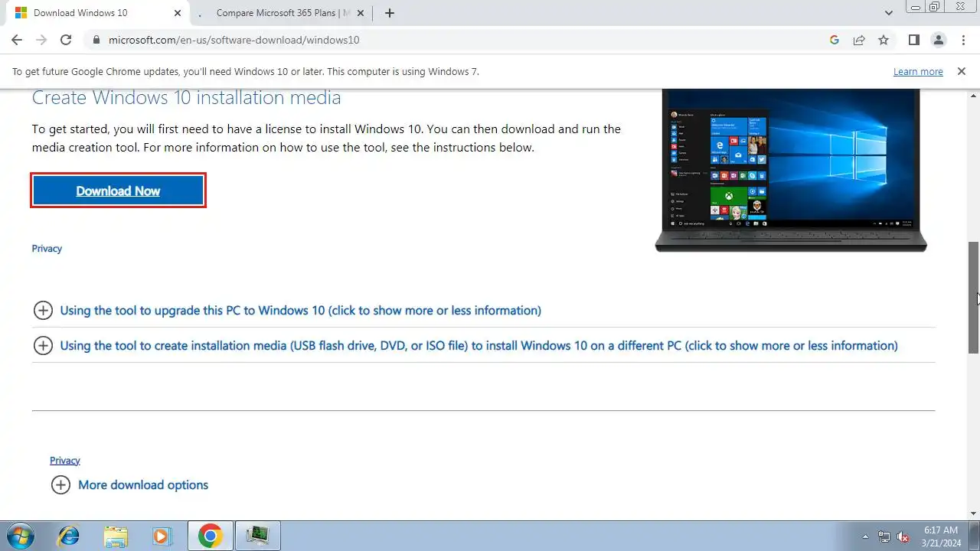Bookmark this page with star icon

(884, 40)
